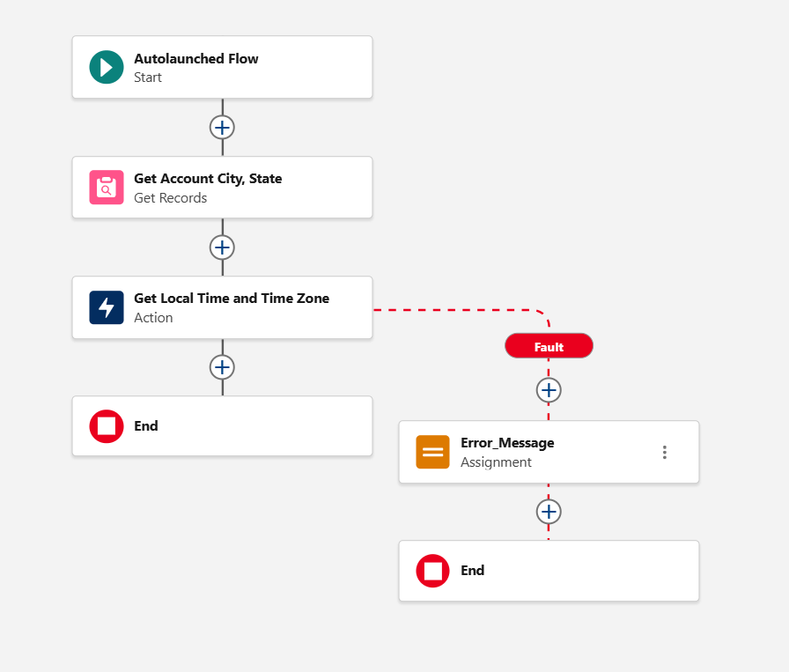Select the red Fault path label
This screenshot has width=789, height=672.
(549, 347)
